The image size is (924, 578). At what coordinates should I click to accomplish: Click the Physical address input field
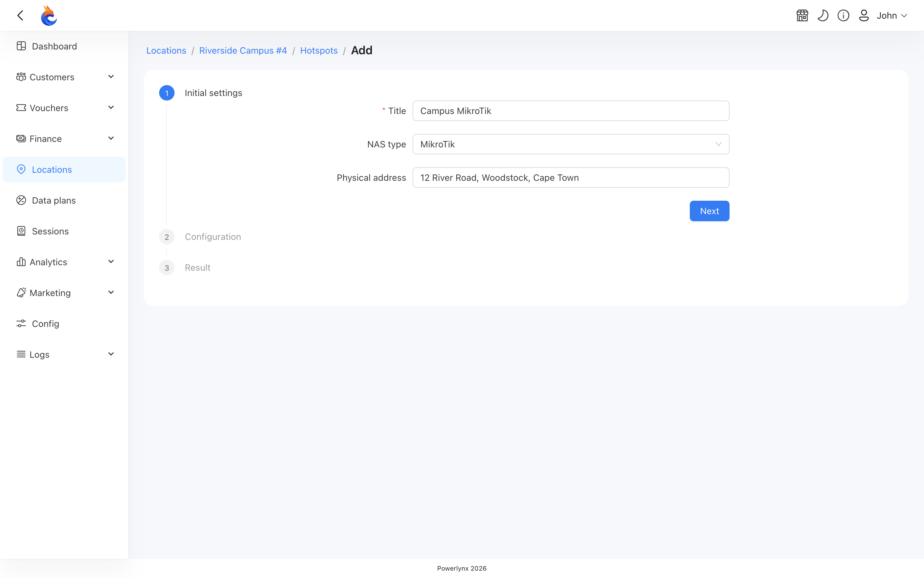[571, 177]
